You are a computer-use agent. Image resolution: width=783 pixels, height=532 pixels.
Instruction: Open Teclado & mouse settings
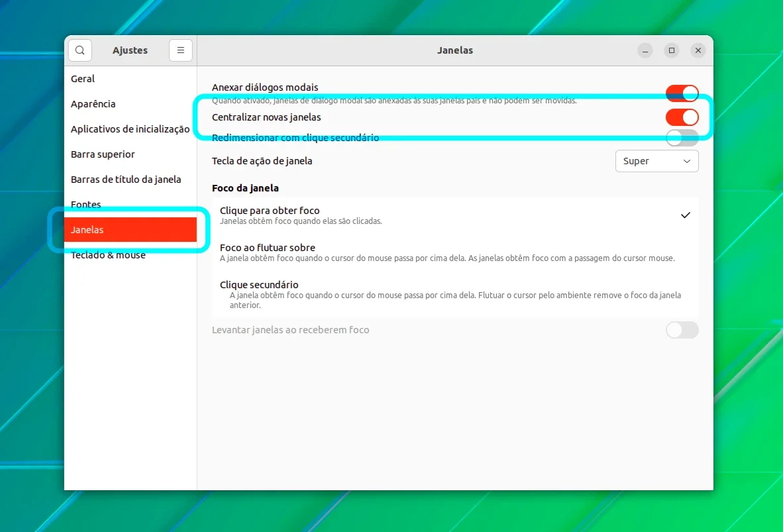tap(130, 255)
